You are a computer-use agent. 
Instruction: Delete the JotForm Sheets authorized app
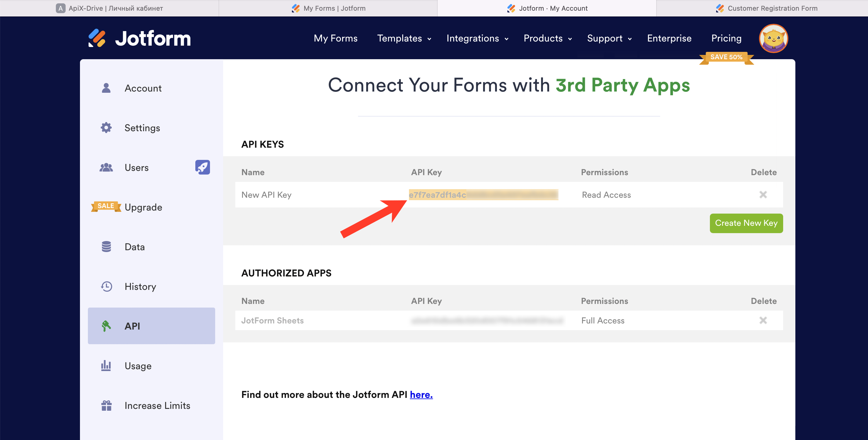tap(763, 320)
